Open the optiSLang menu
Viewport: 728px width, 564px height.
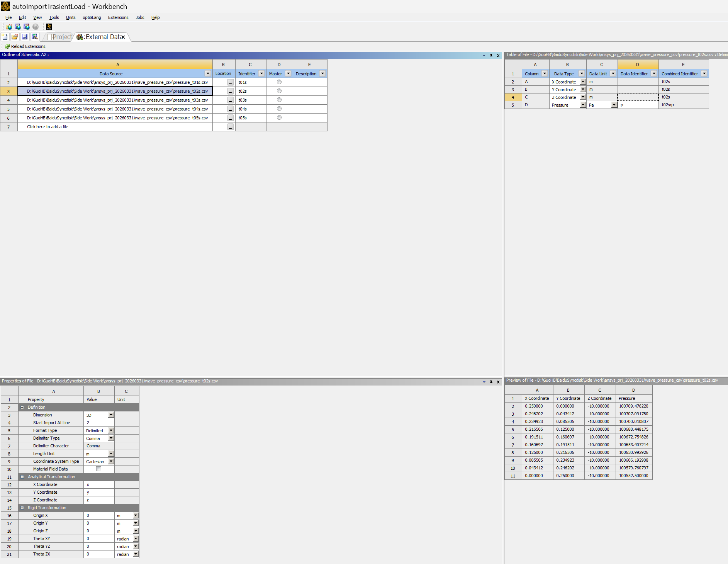tap(92, 17)
